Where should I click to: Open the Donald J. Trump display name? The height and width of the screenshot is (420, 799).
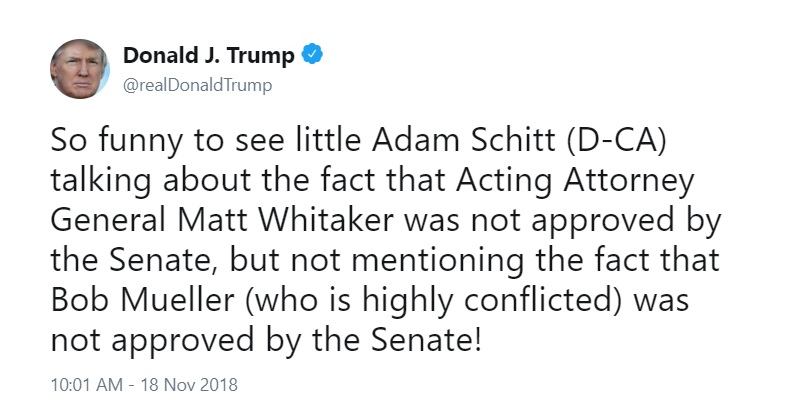pyautogui.click(x=208, y=55)
